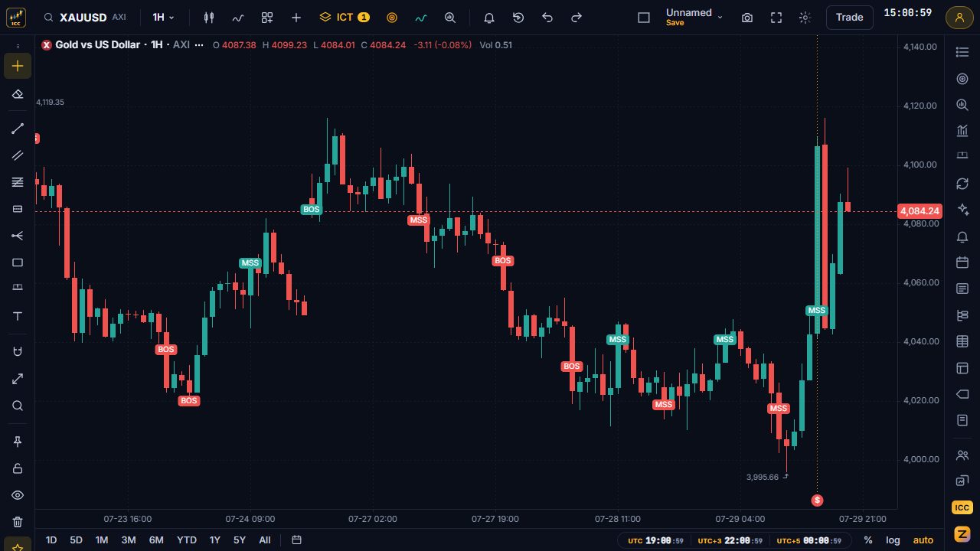Create a price alert with the bell icon

488,18
